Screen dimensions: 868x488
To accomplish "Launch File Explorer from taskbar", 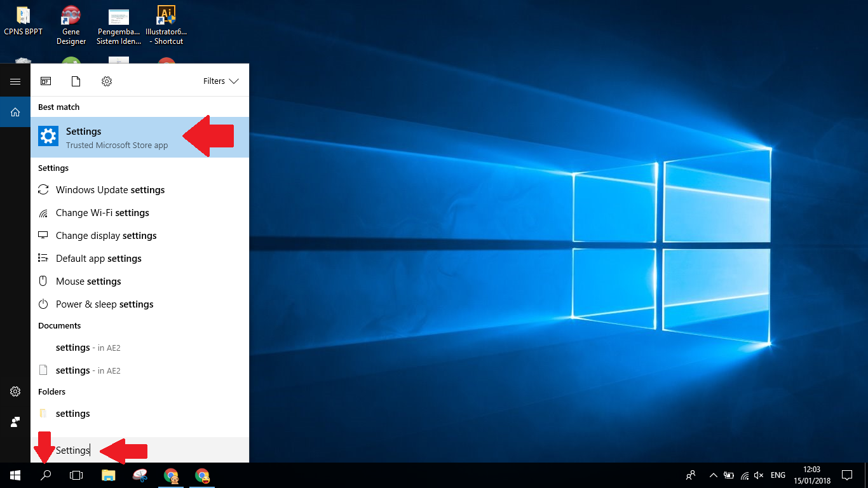I will coord(109,475).
